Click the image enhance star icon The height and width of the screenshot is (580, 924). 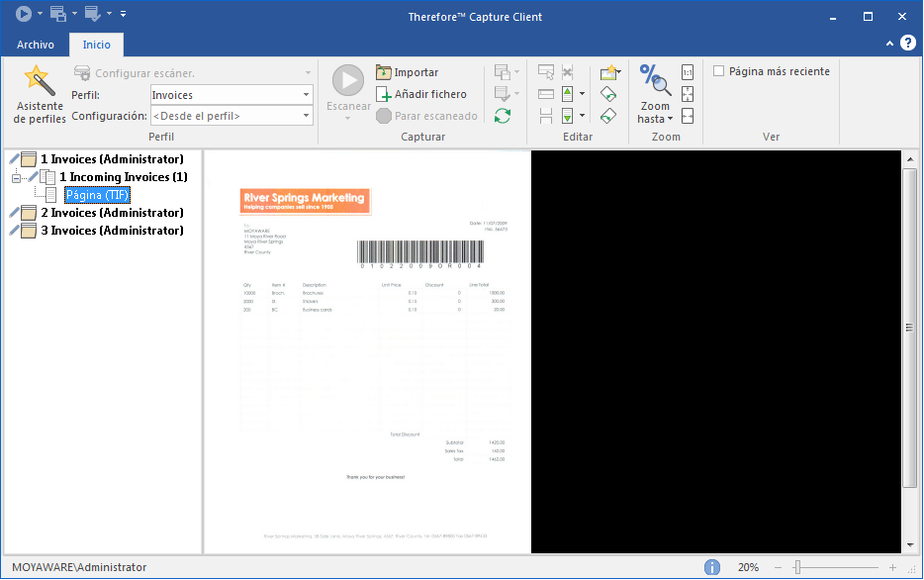609,72
